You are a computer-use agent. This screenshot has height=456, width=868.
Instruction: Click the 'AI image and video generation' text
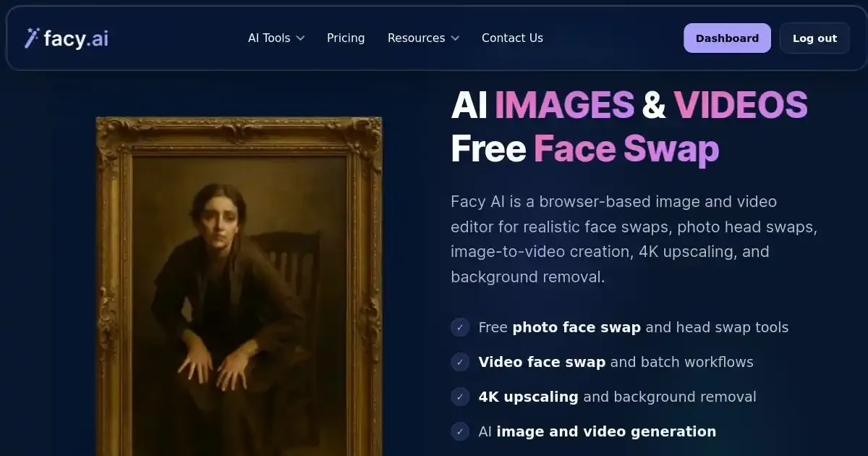pyautogui.click(x=597, y=431)
